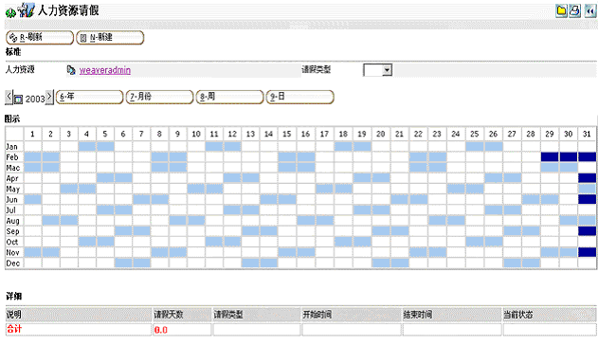The height and width of the screenshot is (364, 598).
Task: Click the 图示 section heading
Action: [x=12, y=119]
